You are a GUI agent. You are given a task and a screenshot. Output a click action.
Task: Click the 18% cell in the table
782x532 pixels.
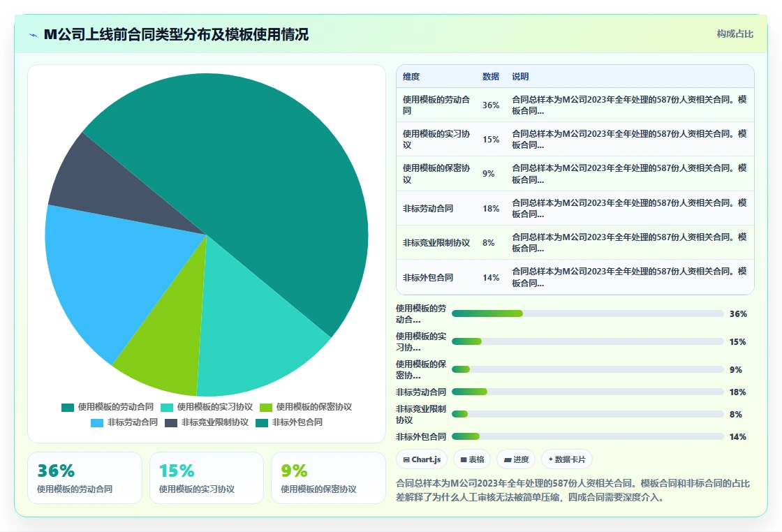491,209
